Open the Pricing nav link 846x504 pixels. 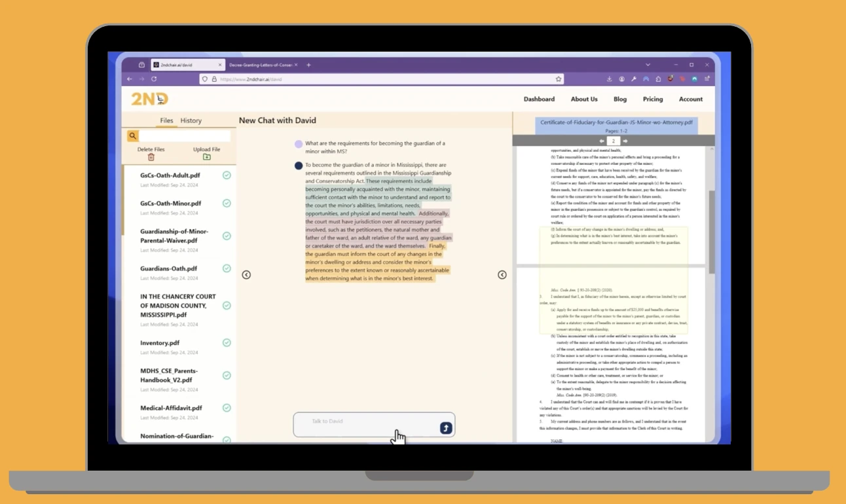(653, 99)
